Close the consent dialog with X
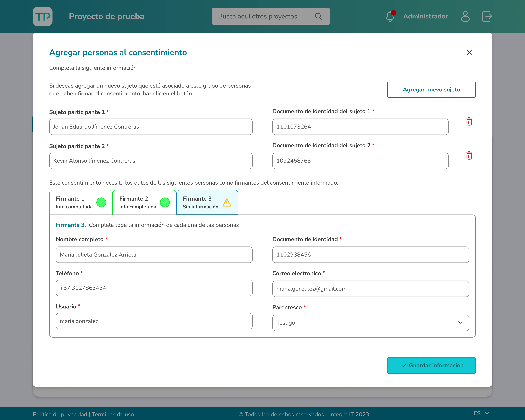The image size is (525, 420). pyautogui.click(x=469, y=53)
